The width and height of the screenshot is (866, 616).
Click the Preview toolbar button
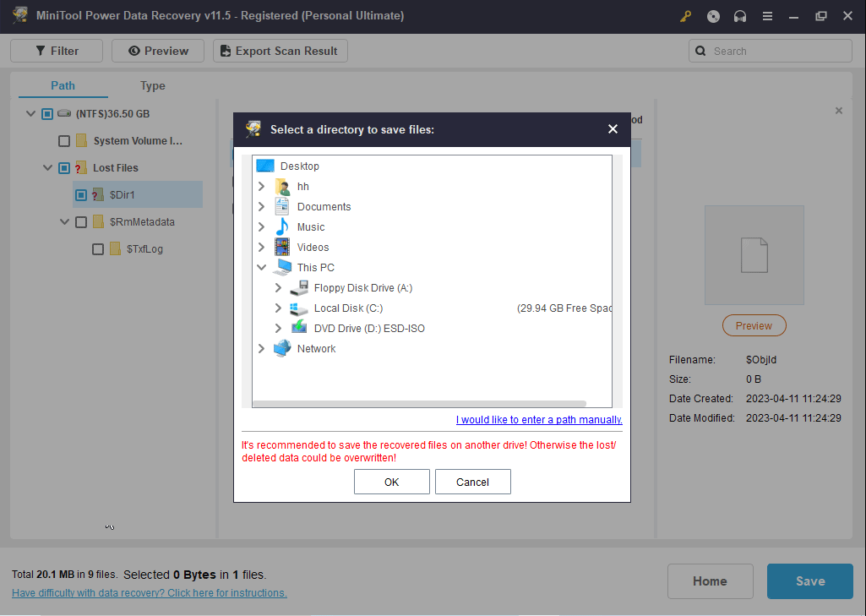click(158, 51)
